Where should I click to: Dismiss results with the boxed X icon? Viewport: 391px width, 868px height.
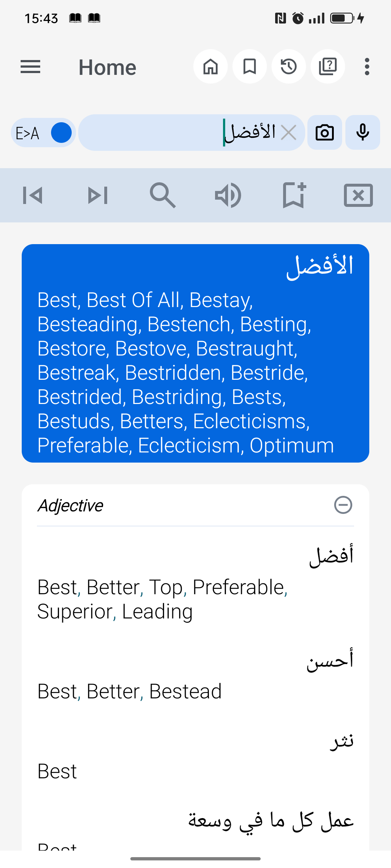[x=358, y=195]
